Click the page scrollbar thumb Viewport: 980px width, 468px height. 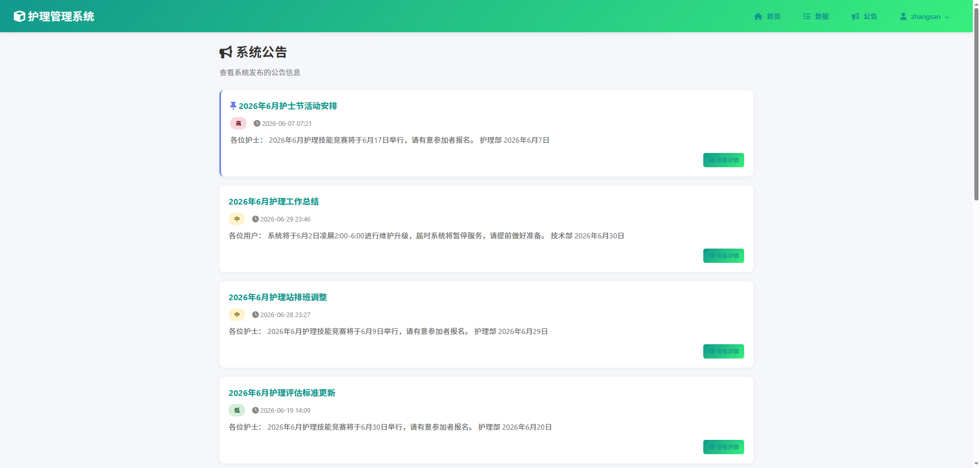[976, 103]
